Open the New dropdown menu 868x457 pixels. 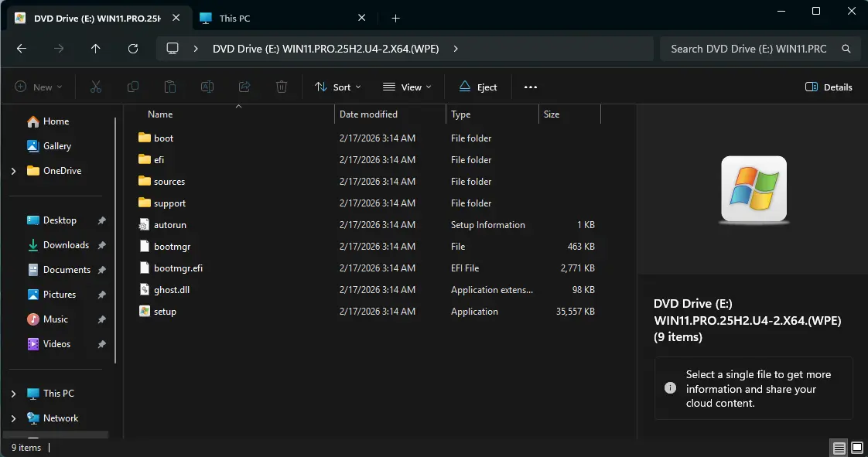pos(38,87)
